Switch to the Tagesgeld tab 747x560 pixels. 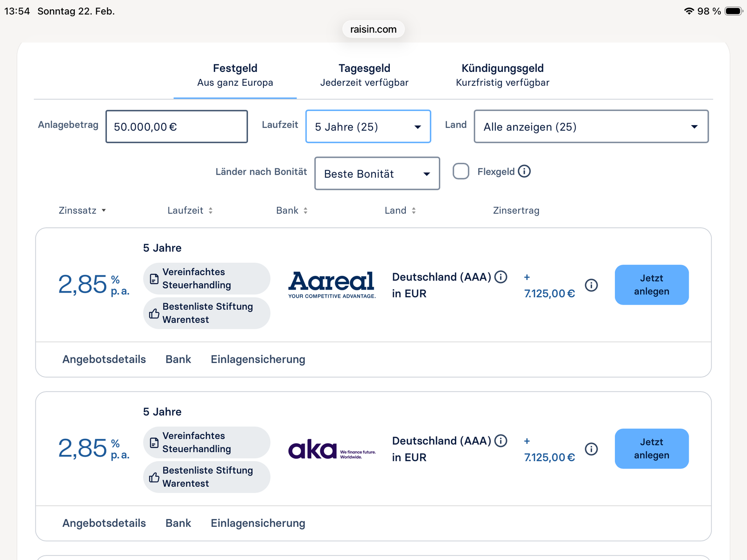point(364,75)
